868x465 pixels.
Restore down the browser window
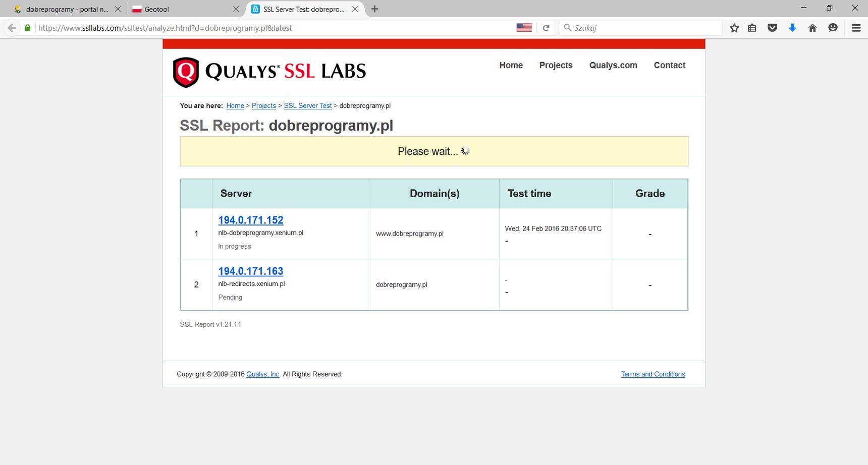click(829, 8)
